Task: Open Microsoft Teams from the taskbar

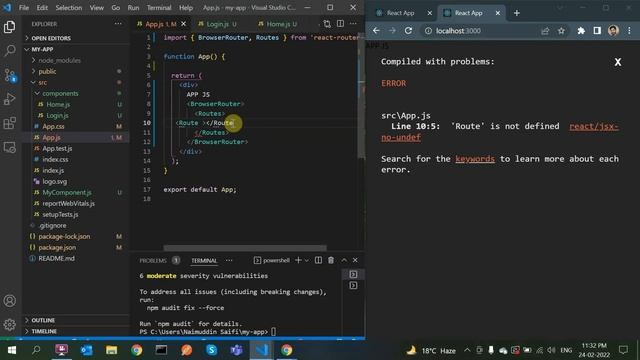Action: [236, 350]
